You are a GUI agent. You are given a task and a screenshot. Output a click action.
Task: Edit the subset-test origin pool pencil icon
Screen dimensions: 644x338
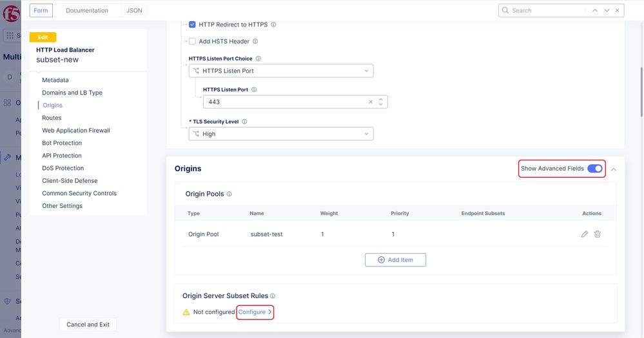click(x=585, y=234)
